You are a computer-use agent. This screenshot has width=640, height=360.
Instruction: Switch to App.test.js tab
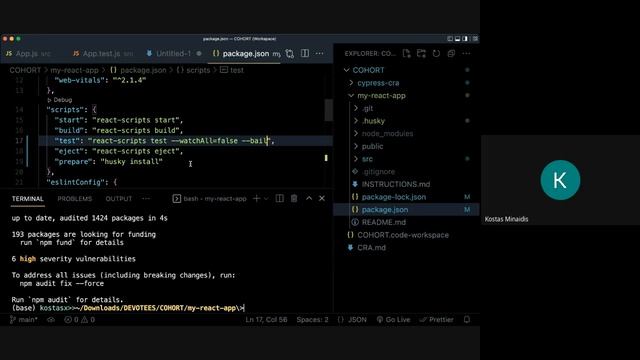[102, 53]
